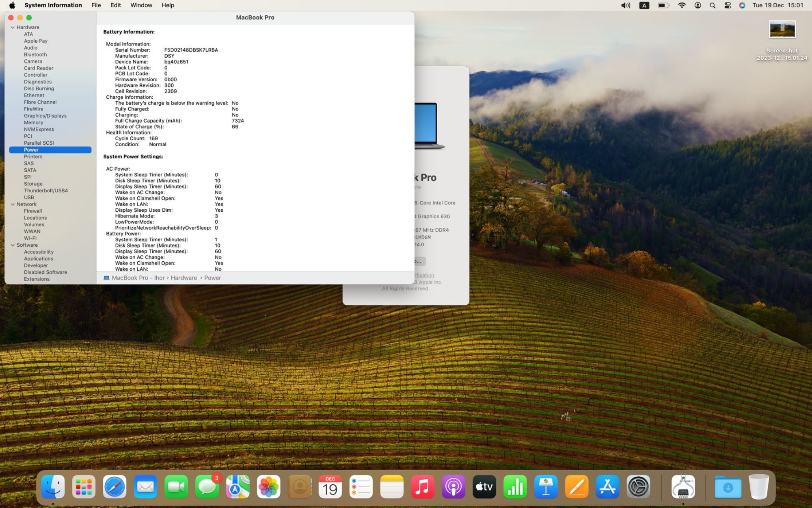
Task: Select Applications under Software
Action: click(39, 258)
